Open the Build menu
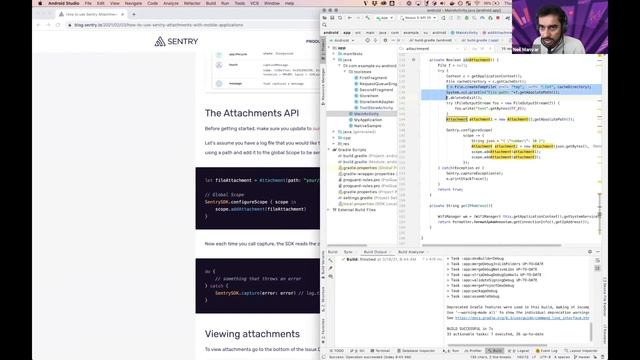The width and height of the screenshot is (640, 360). click(x=211, y=3)
